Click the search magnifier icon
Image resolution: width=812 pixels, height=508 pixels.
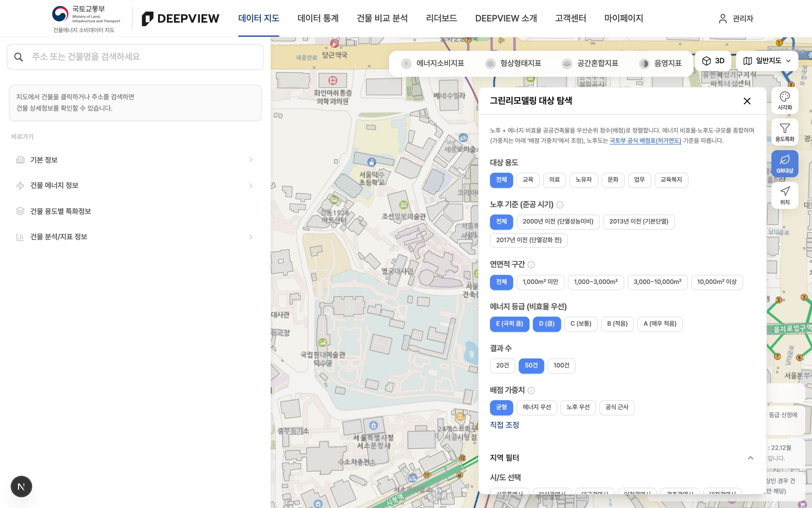19,57
